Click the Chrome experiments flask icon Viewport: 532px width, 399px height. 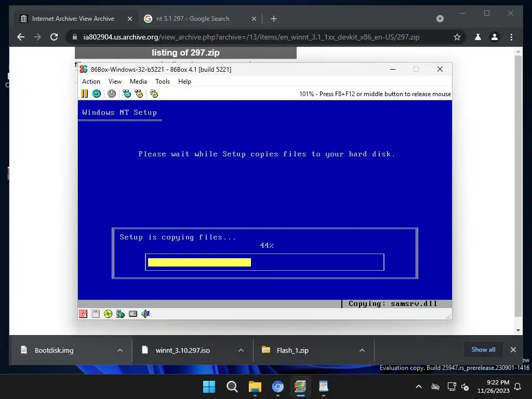pos(478,37)
